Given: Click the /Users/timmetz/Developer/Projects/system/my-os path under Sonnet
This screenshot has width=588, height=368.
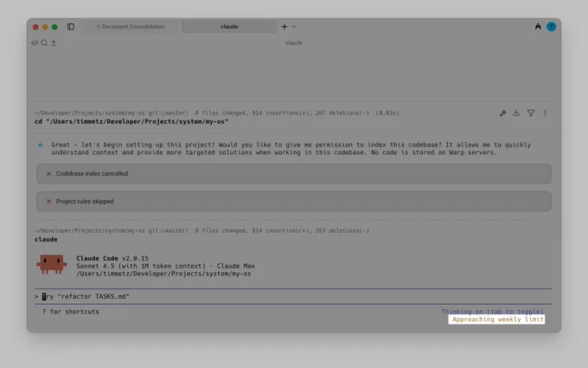Looking at the screenshot, I should tap(164, 274).
